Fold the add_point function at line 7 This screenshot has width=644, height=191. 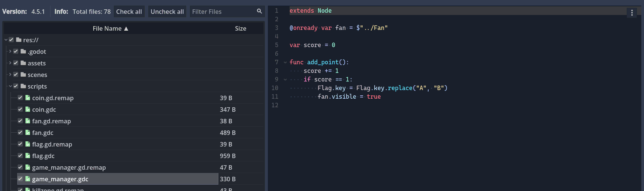pos(285,62)
